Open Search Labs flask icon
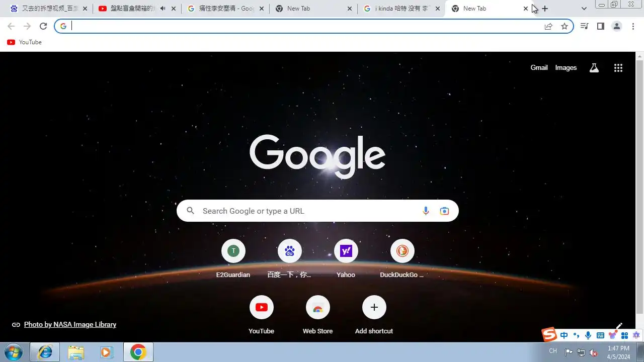 pos(594,68)
